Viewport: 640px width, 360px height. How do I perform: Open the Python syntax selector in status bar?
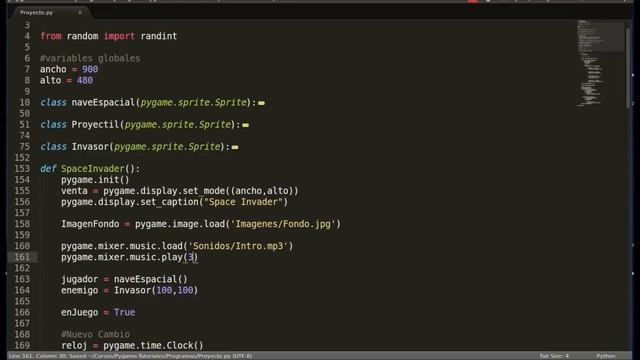[x=606, y=356]
